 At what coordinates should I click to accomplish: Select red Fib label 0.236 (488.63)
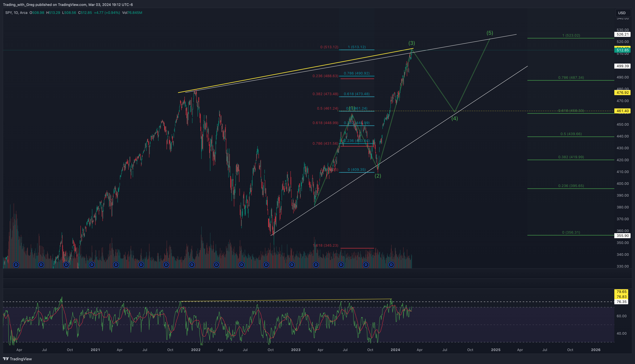[325, 76]
